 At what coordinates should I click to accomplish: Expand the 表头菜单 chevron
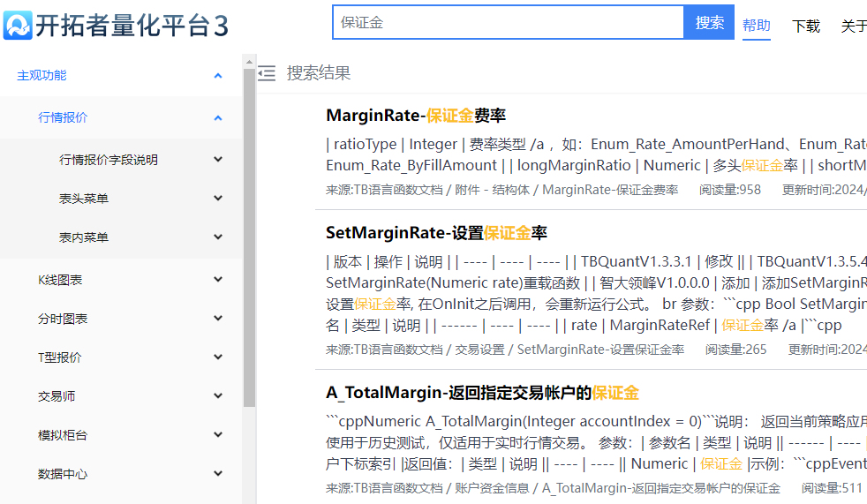[218, 199]
